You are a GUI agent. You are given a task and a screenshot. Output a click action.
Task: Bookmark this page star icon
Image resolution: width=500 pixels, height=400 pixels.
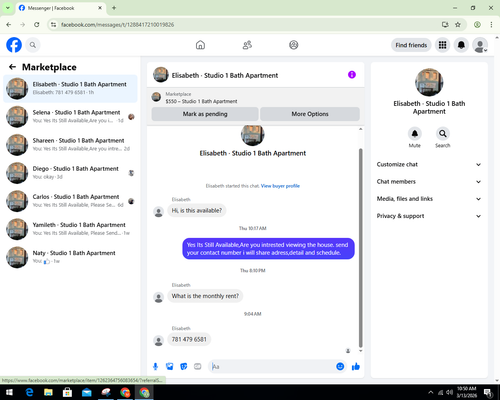458,25
